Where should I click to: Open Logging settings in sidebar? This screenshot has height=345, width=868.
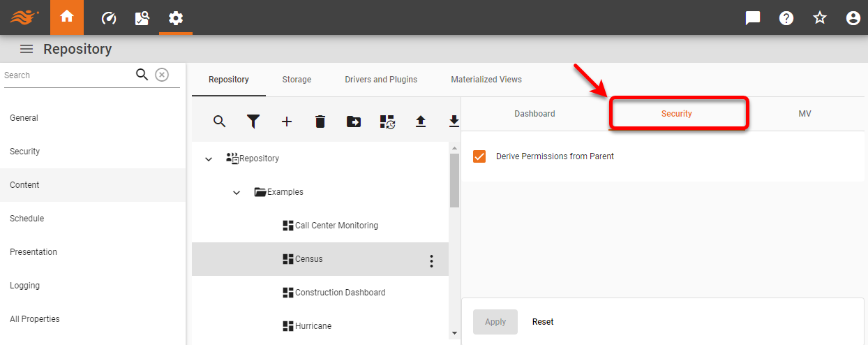93,286
